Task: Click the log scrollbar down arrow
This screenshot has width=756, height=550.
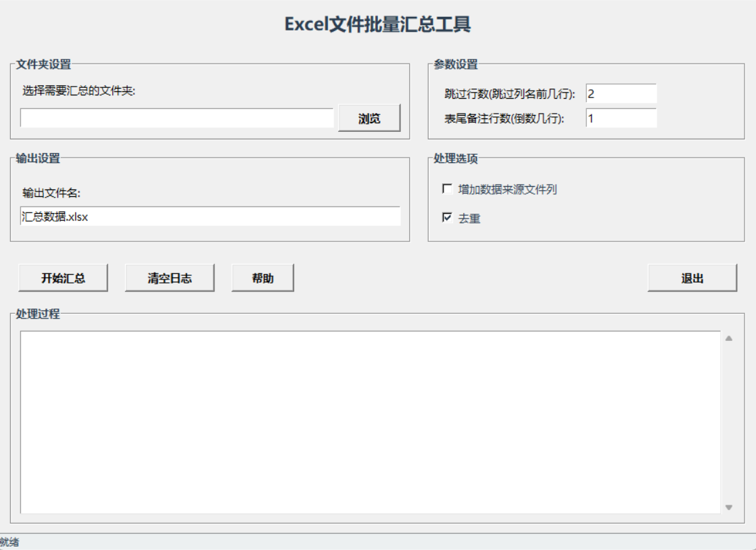Action: point(729,507)
